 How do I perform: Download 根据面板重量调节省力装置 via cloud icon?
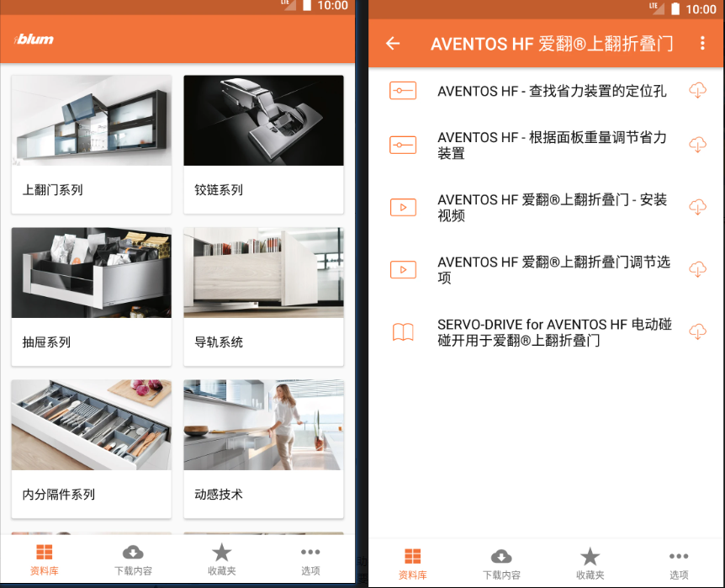698,145
